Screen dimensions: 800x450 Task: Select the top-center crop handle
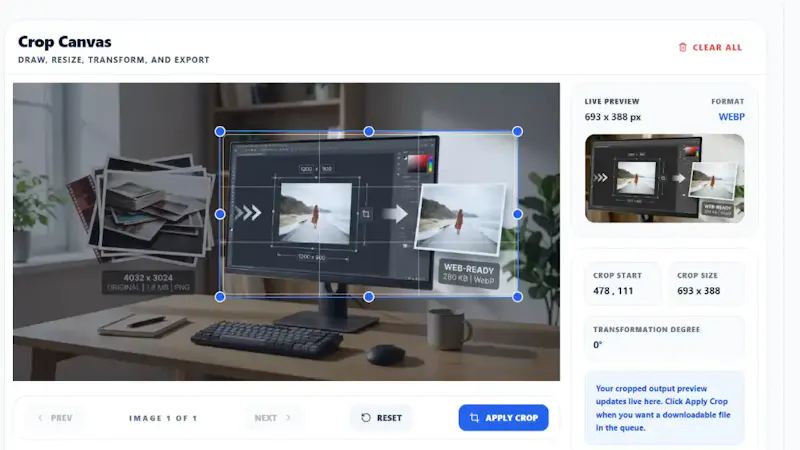coord(369,132)
